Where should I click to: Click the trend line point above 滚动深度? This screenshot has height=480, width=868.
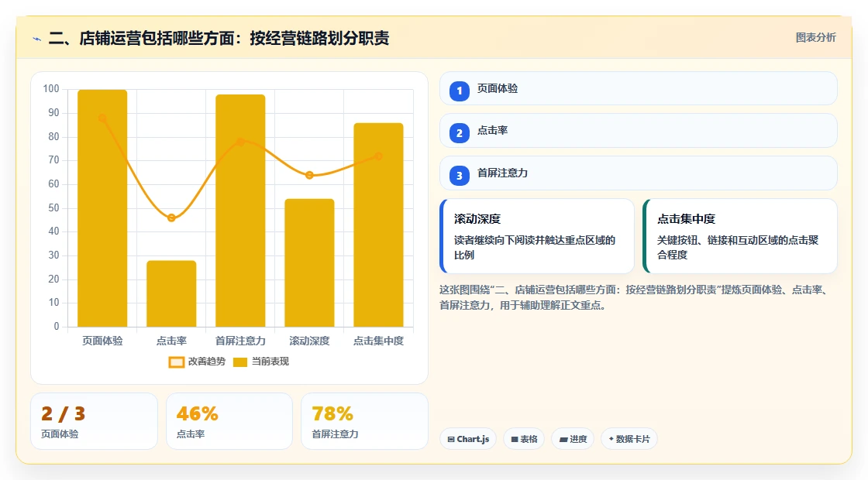309,175
